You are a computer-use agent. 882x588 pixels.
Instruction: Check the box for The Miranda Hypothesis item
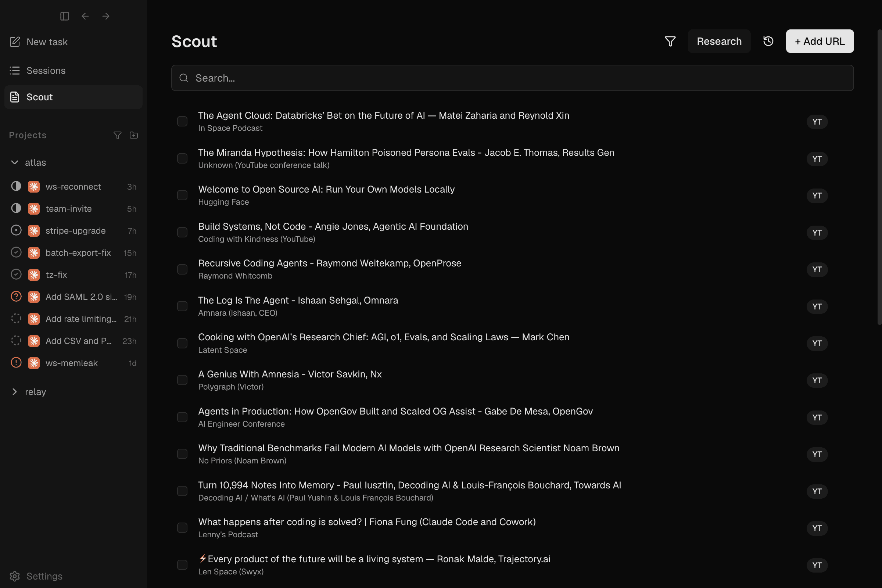[x=182, y=159]
